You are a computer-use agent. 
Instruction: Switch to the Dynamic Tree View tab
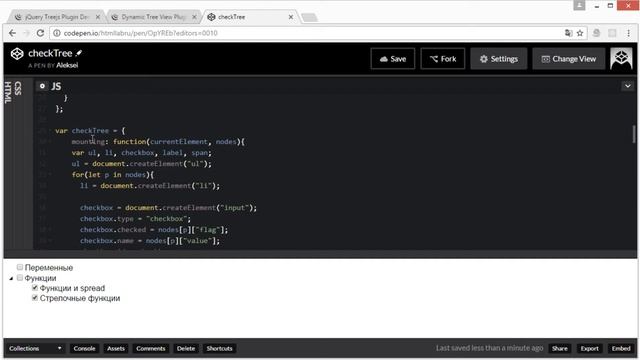pyautogui.click(x=154, y=17)
